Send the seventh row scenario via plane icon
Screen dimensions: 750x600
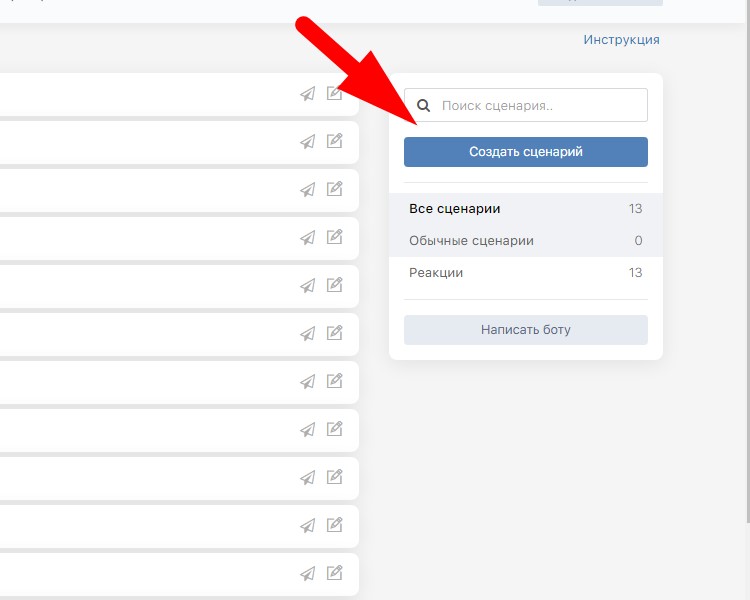click(307, 382)
